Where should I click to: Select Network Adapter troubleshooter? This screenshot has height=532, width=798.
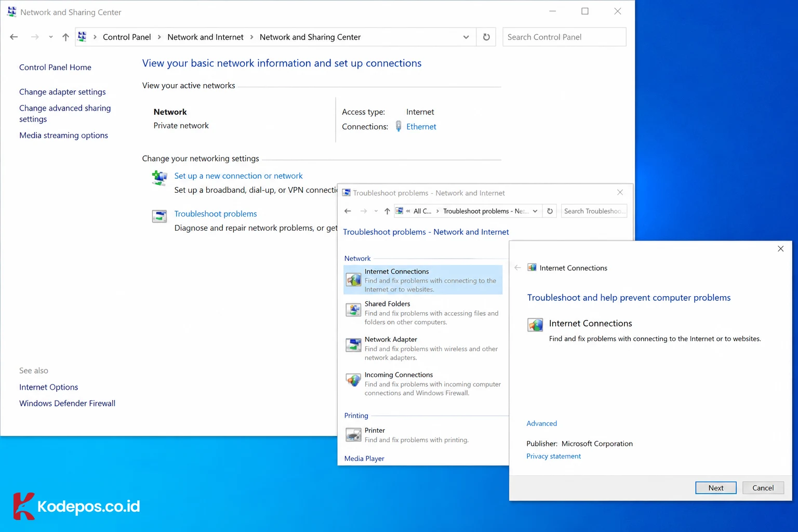click(x=423, y=348)
